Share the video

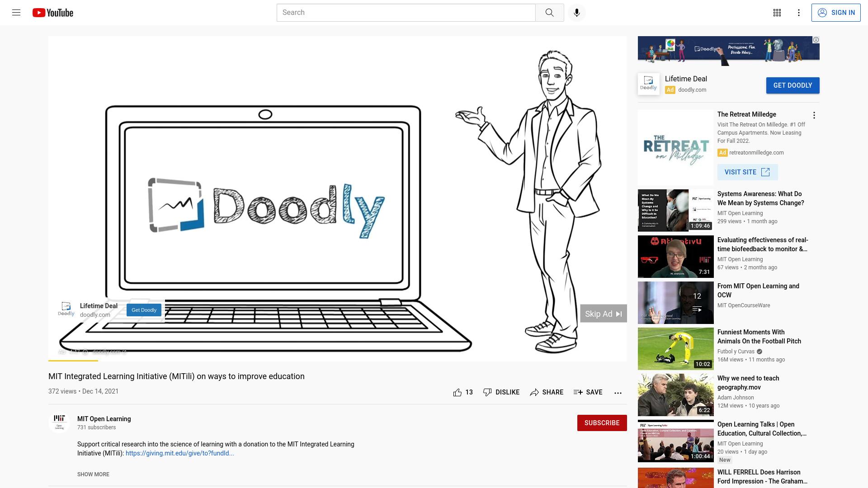(547, 392)
